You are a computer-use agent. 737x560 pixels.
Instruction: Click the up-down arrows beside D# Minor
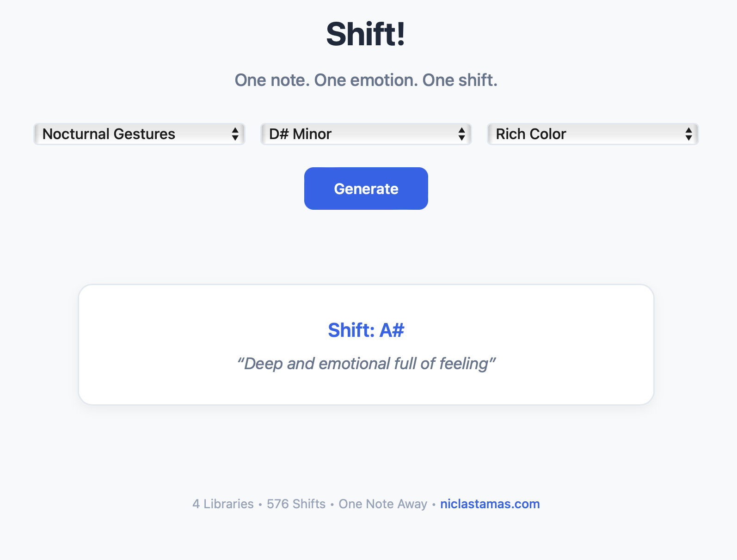coord(462,134)
